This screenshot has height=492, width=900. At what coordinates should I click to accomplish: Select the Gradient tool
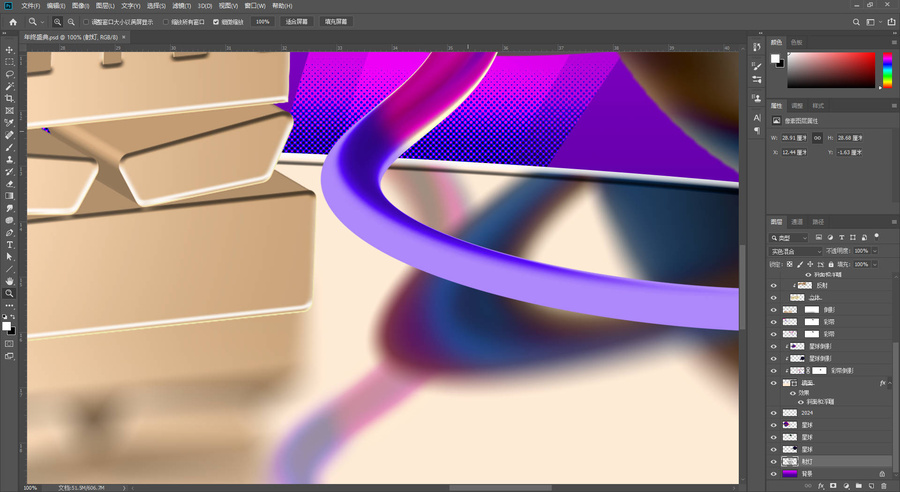pos(9,196)
